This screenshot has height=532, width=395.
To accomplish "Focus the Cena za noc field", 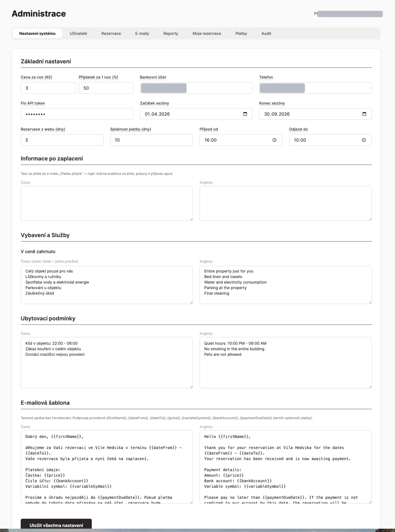I will [48, 88].
